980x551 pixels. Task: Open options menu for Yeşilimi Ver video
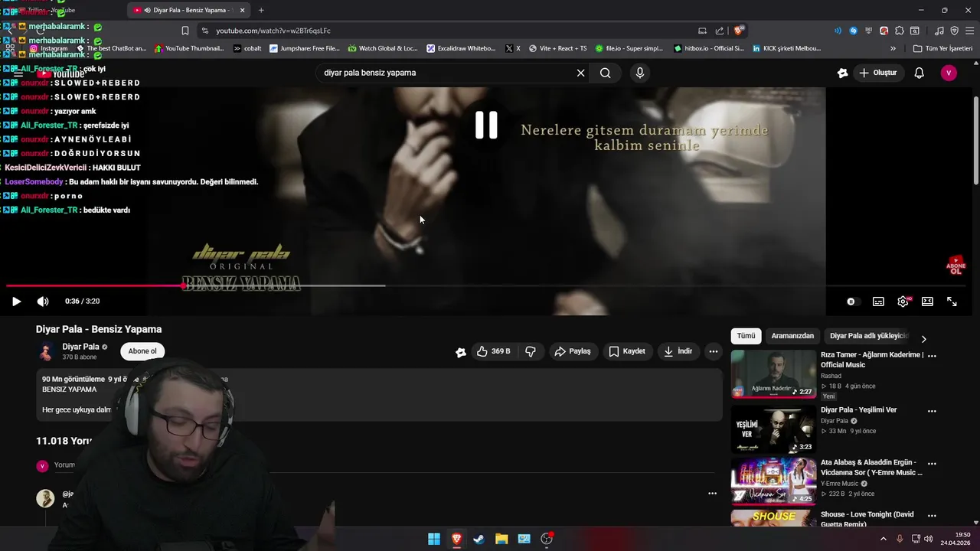pyautogui.click(x=932, y=411)
